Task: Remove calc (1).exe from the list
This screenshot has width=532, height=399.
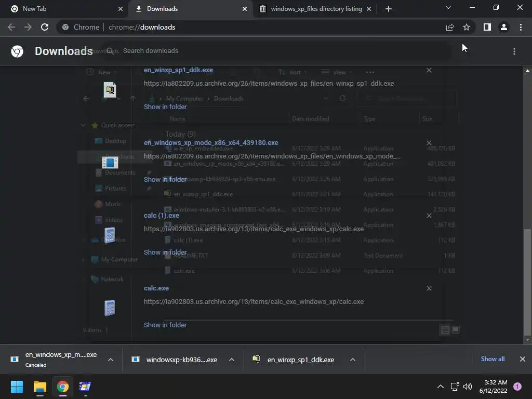Action: [429, 216]
